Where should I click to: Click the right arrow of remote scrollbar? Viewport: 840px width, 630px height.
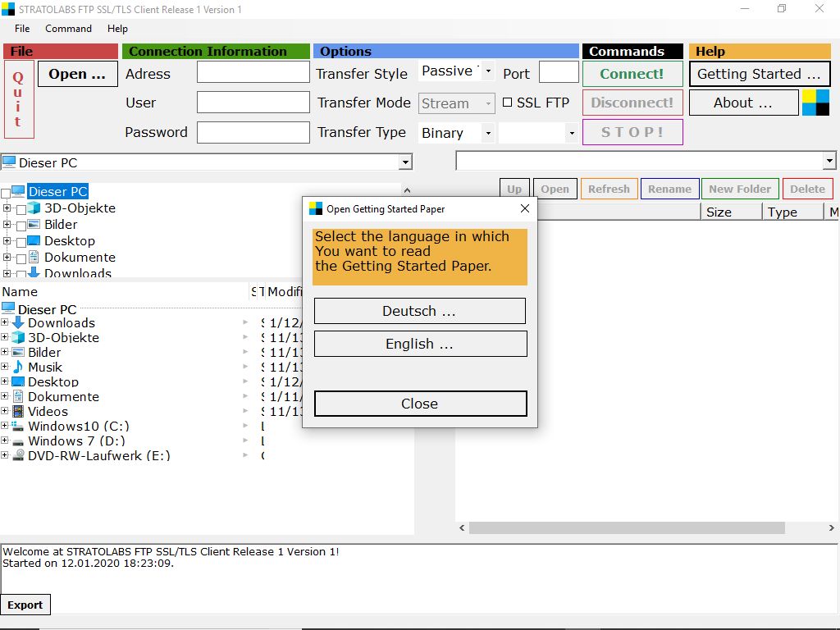(x=831, y=528)
